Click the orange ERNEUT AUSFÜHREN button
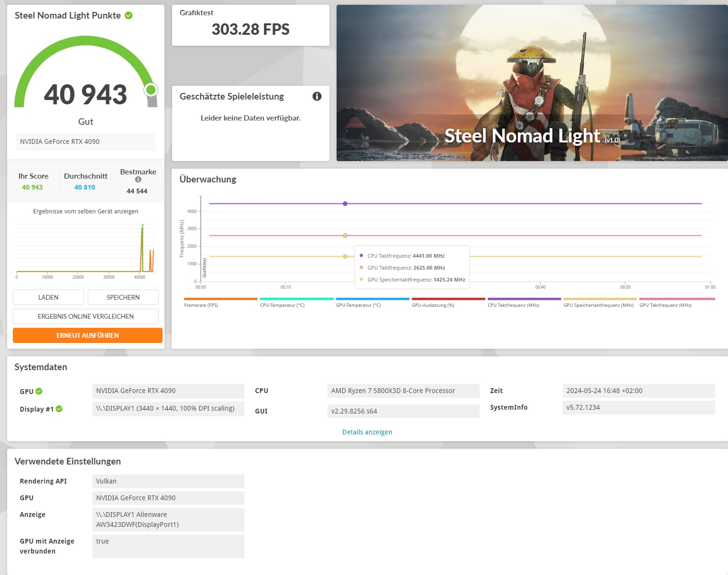Image resolution: width=728 pixels, height=575 pixels. pyautogui.click(x=88, y=335)
